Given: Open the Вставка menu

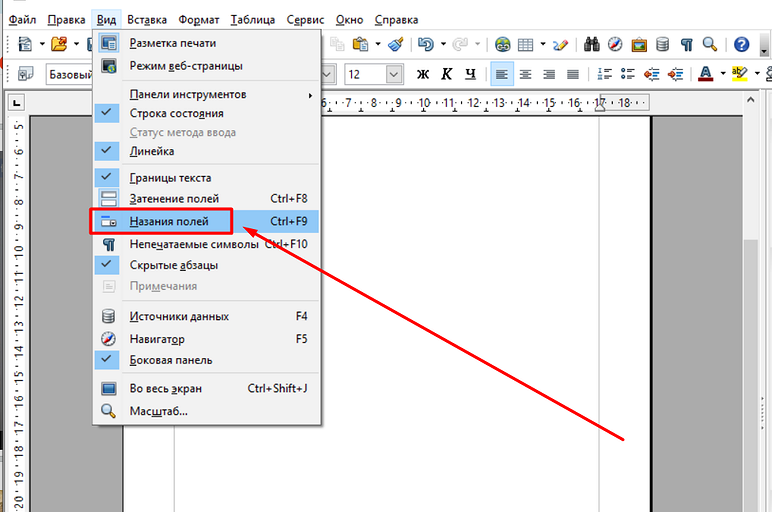Looking at the screenshot, I should (x=148, y=19).
